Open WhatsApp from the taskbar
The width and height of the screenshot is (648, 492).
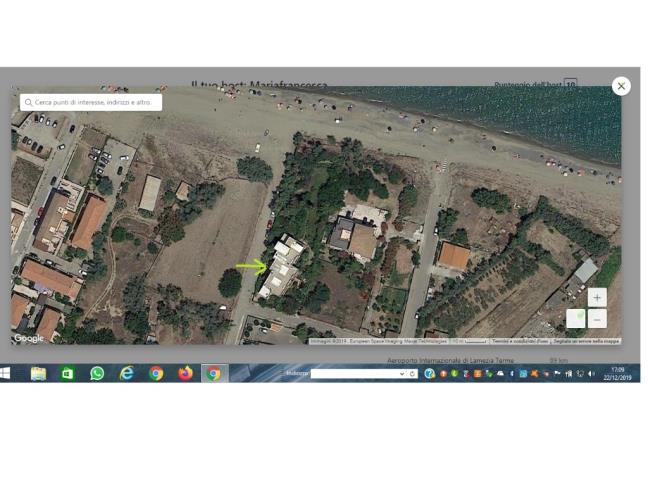point(97,373)
